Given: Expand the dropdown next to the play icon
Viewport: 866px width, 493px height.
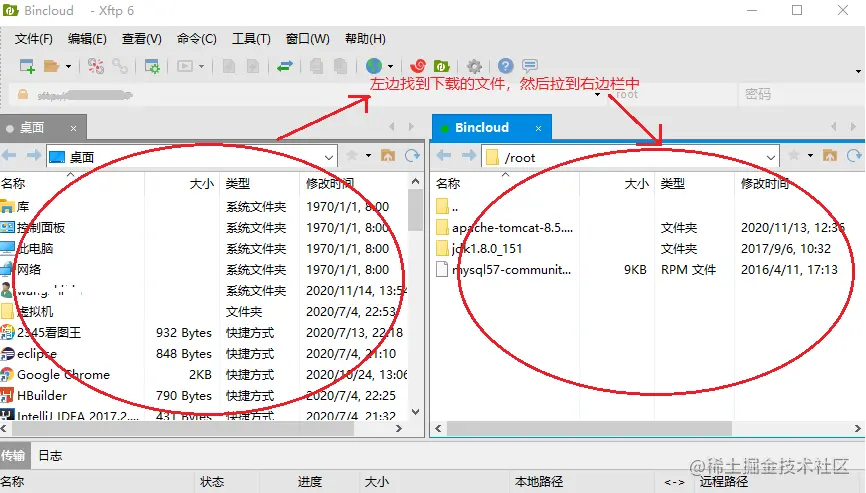Looking at the screenshot, I should click(x=202, y=66).
